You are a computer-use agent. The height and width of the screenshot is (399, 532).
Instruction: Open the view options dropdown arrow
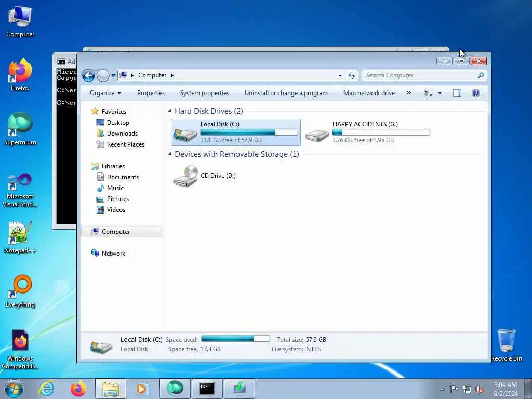click(440, 93)
